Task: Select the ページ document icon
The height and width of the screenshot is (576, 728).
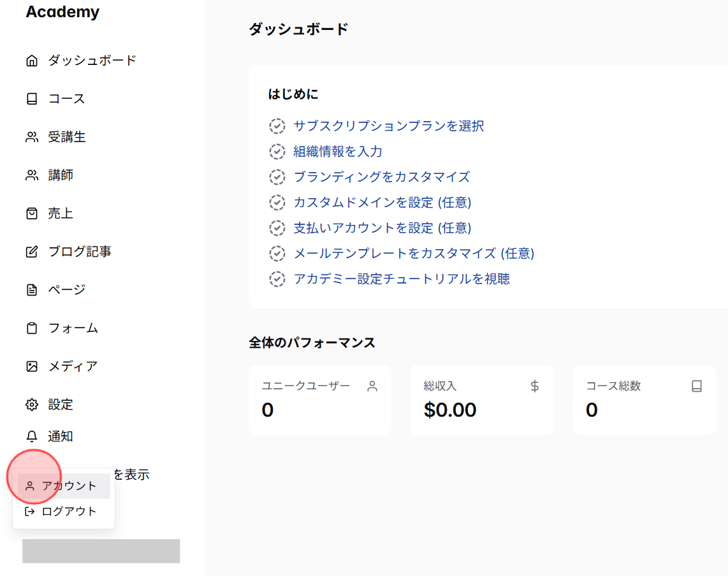Action: [x=31, y=289]
